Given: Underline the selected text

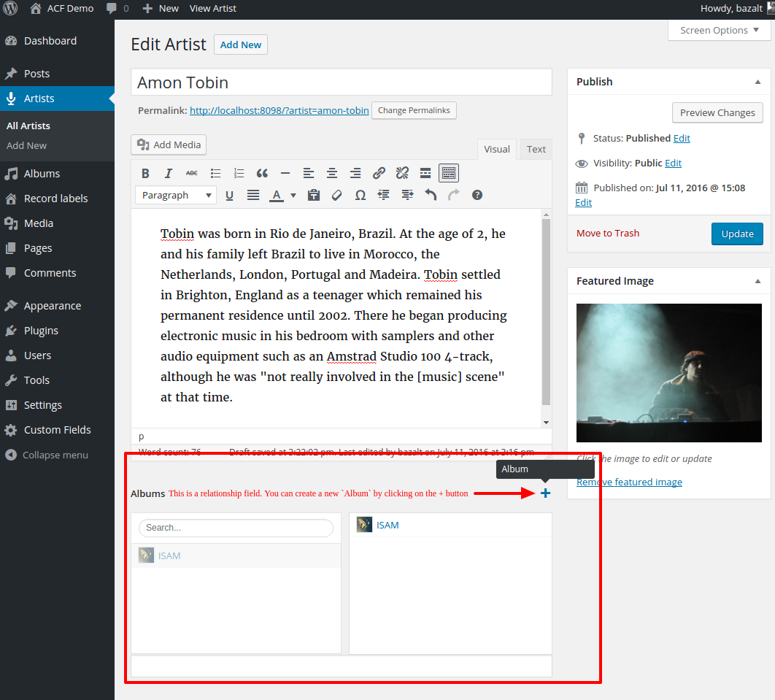Looking at the screenshot, I should tap(229, 196).
